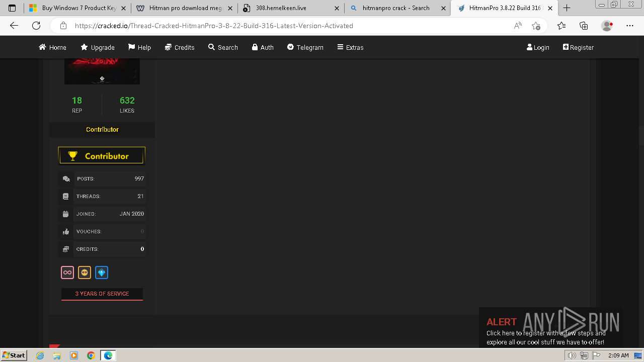Click the blue diamond award badge

pos(102,273)
